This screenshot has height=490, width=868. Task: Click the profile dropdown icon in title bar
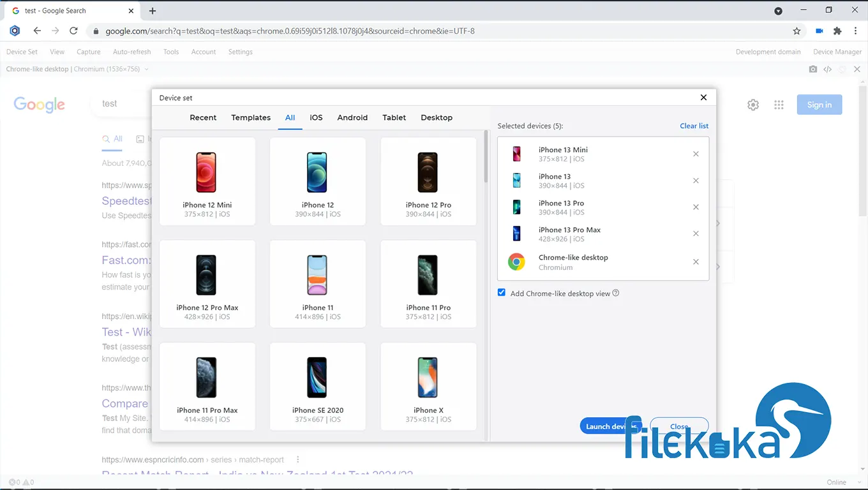tap(778, 11)
